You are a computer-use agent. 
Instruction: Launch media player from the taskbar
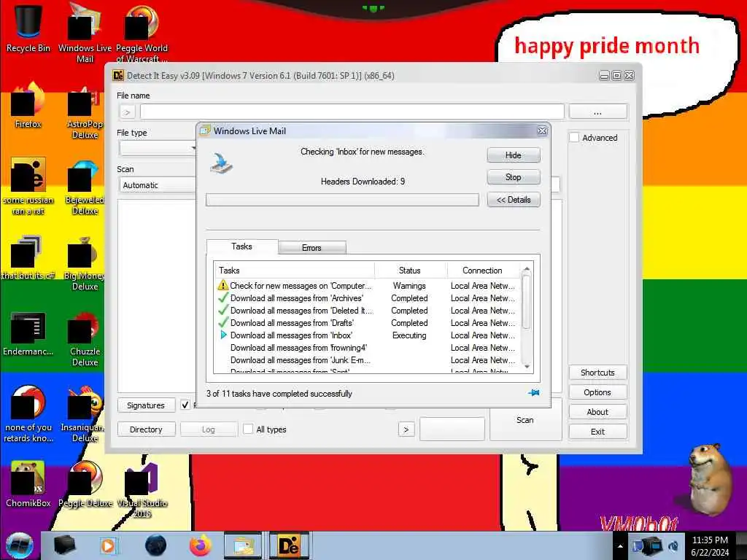[108, 545]
